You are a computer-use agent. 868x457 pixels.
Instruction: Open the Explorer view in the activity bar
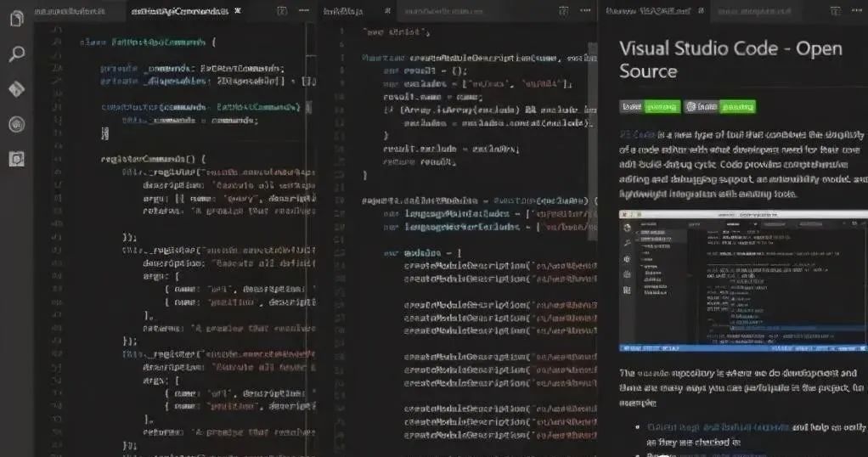click(x=17, y=19)
